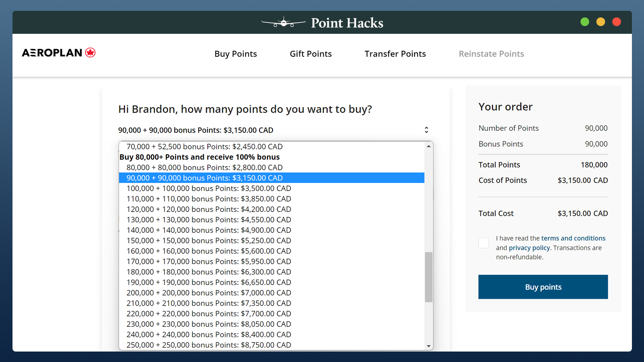The width and height of the screenshot is (644, 362).
Task: Select 140,000 + 140,000 bonus Points option
Action: coord(272,230)
